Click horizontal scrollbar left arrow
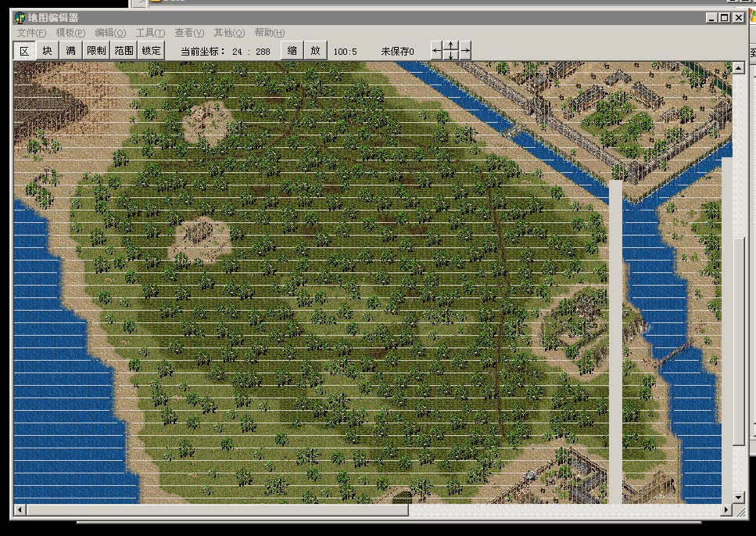The width and height of the screenshot is (756, 536). [x=20, y=509]
